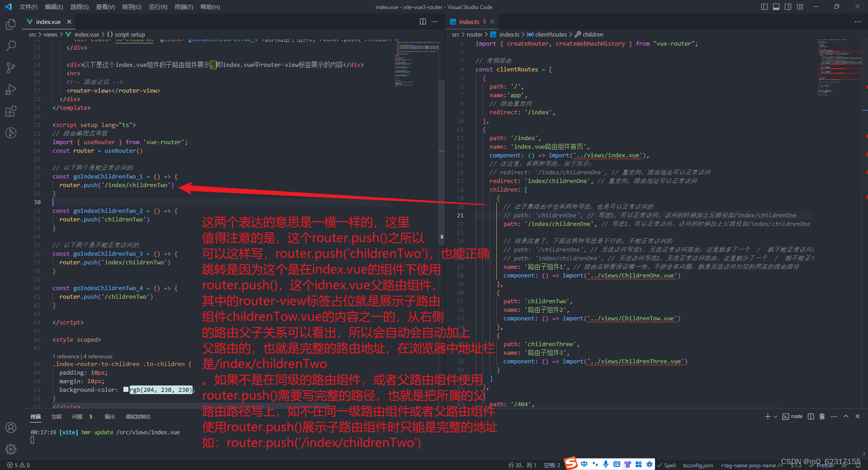This screenshot has width=868, height=470.
Task: Open the Sogou IME skin (shirt) icon
Action: tap(627, 464)
